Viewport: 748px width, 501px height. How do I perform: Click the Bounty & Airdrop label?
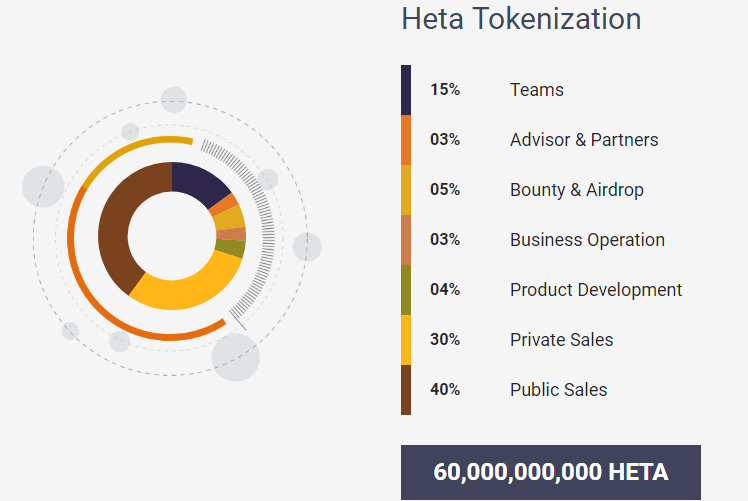click(577, 190)
